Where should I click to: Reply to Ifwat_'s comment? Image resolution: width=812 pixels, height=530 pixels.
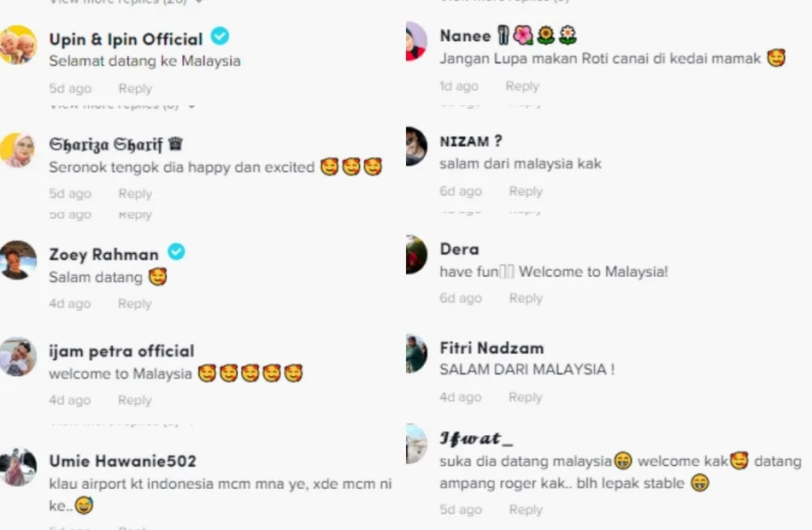click(526, 509)
